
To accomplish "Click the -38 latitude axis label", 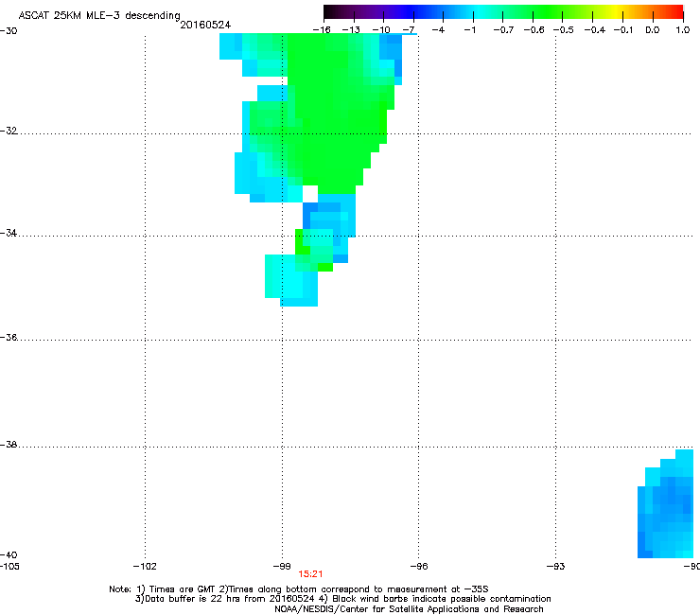I will 9,445.
